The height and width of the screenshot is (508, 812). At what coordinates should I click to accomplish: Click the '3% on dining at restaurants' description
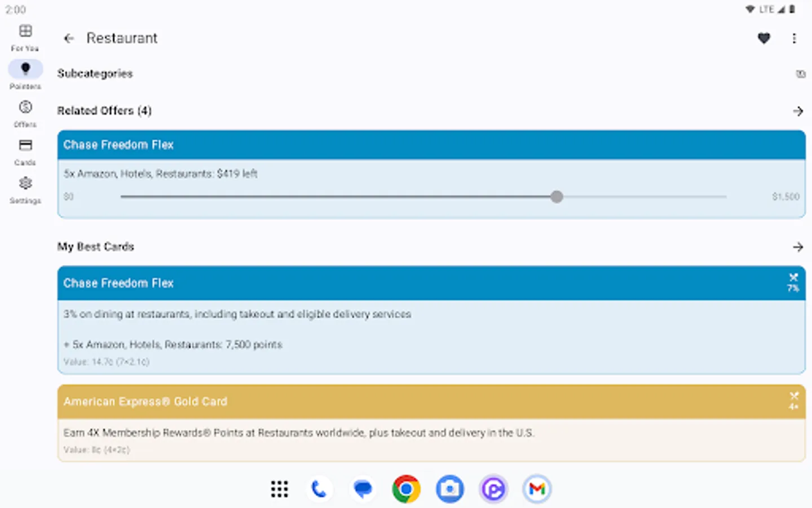click(x=237, y=314)
